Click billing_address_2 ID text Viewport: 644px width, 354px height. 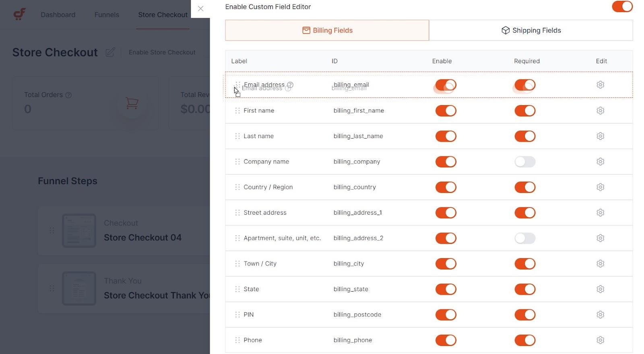click(358, 238)
